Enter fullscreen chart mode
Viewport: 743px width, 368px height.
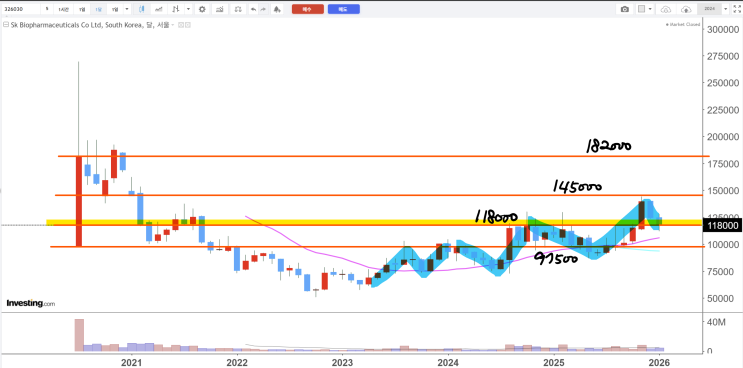coord(737,9)
